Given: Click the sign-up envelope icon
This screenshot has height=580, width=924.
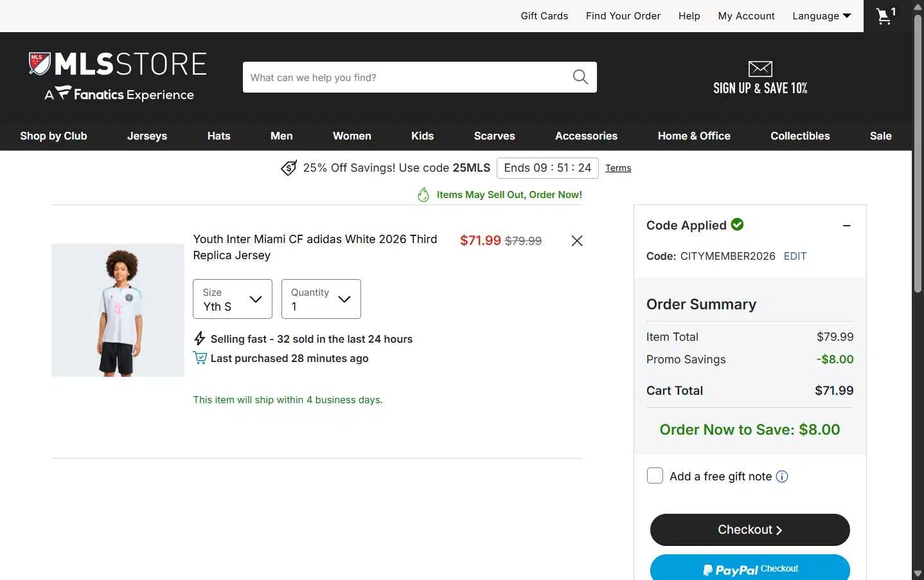Looking at the screenshot, I should (760, 68).
